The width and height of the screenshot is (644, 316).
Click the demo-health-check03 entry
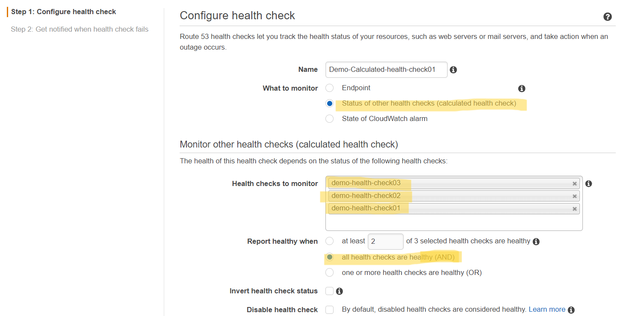click(454, 183)
